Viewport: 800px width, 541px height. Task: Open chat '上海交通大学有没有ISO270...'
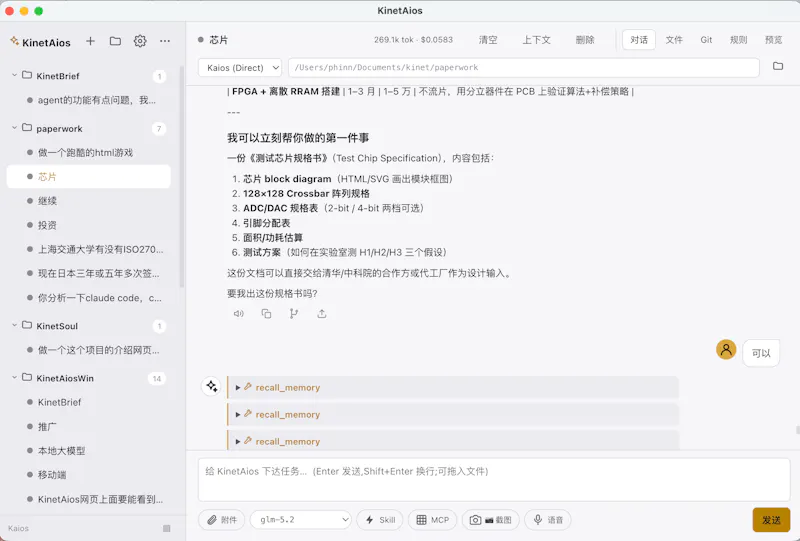pos(89,249)
